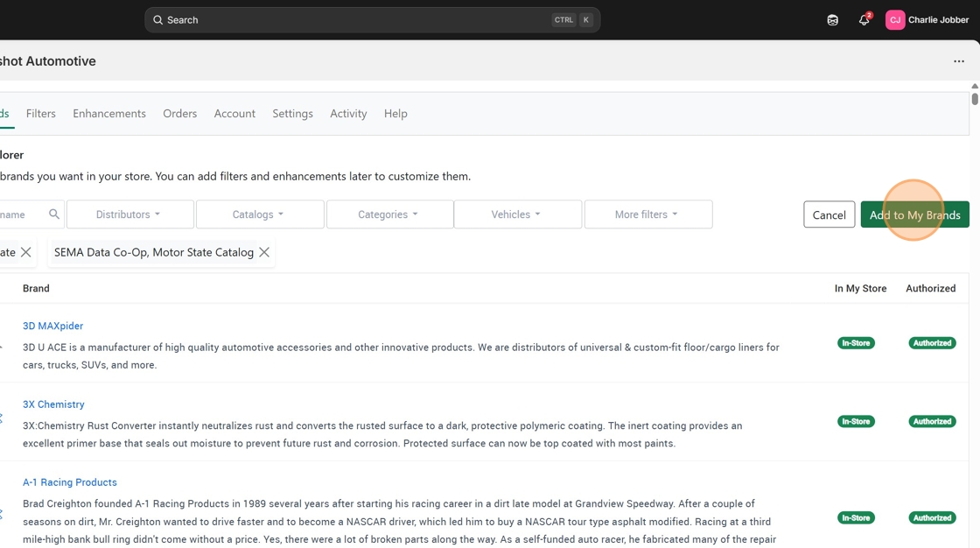Click the Brand column header
Screen dimensions: 980x548
tap(36, 288)
